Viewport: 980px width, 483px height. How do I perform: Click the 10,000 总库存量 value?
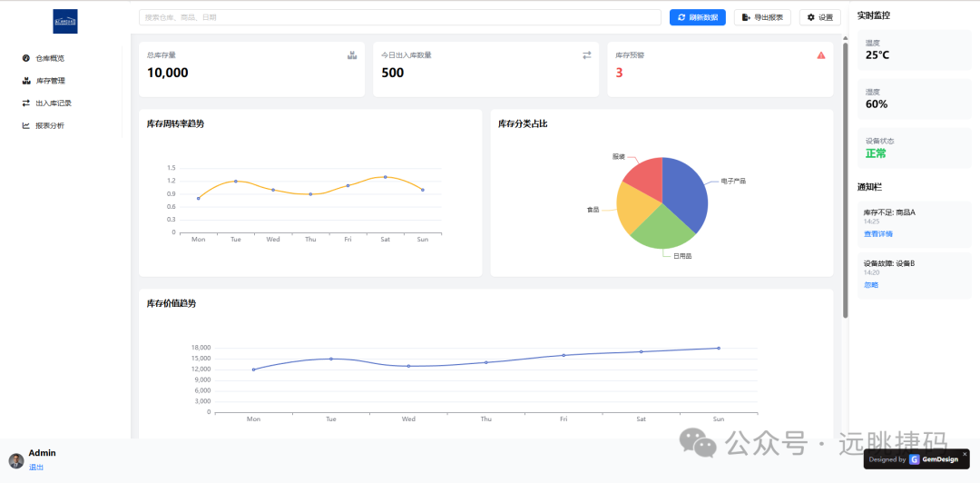[168, 73]
